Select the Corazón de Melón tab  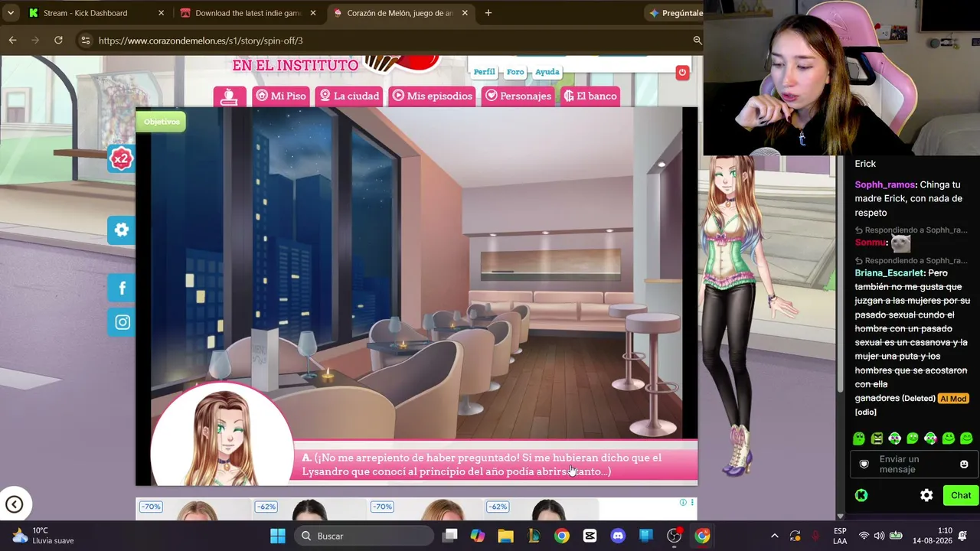[x=400, y=13]
